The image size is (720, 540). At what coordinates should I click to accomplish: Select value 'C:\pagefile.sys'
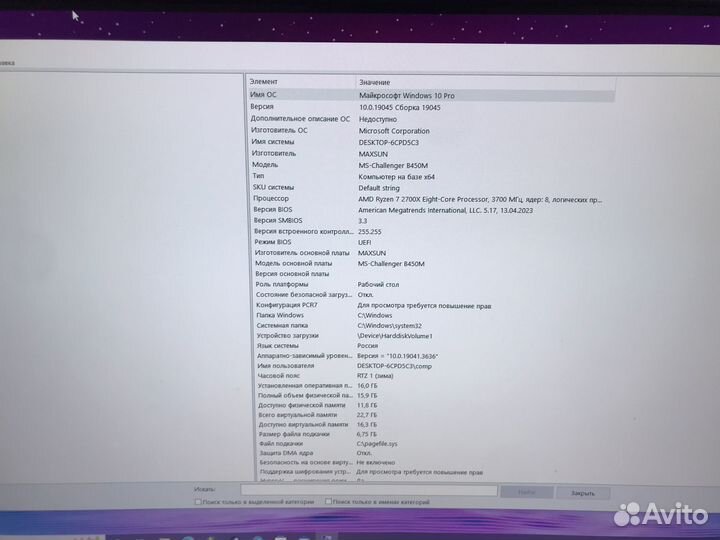(x=377, y=444)
